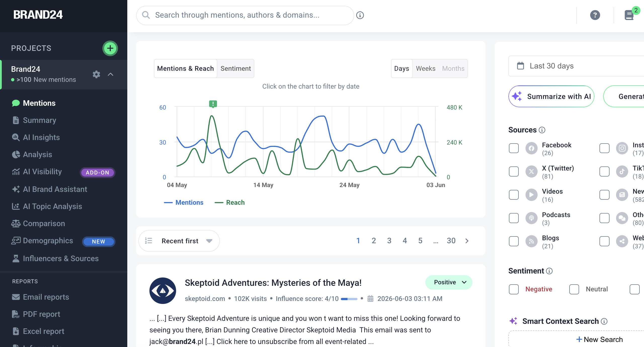Screen dimensions: 644x347
Task: Tick the Blogs source checkbox
Action: click(x=514, y=241)
